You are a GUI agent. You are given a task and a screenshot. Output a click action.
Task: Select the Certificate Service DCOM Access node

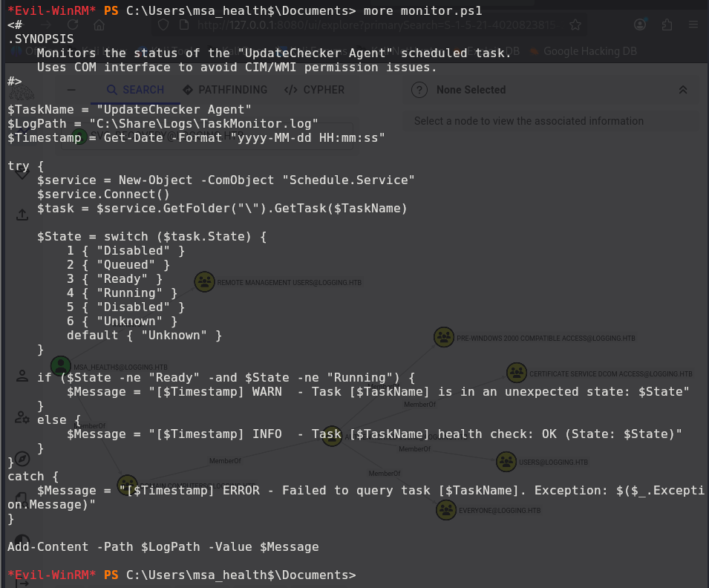pos(517,373)
